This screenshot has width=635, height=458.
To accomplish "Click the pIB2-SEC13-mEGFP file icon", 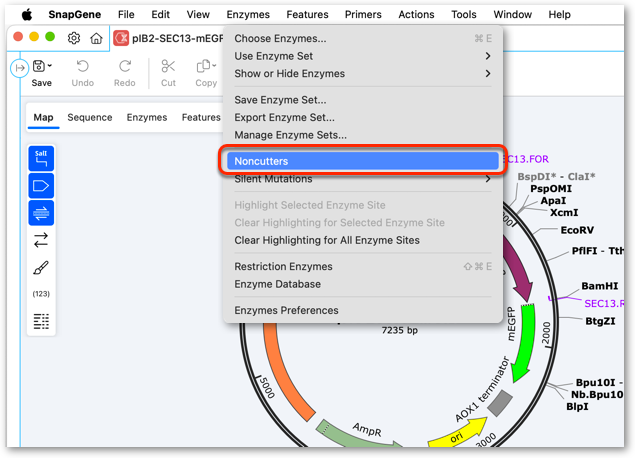I will [121, 38].
